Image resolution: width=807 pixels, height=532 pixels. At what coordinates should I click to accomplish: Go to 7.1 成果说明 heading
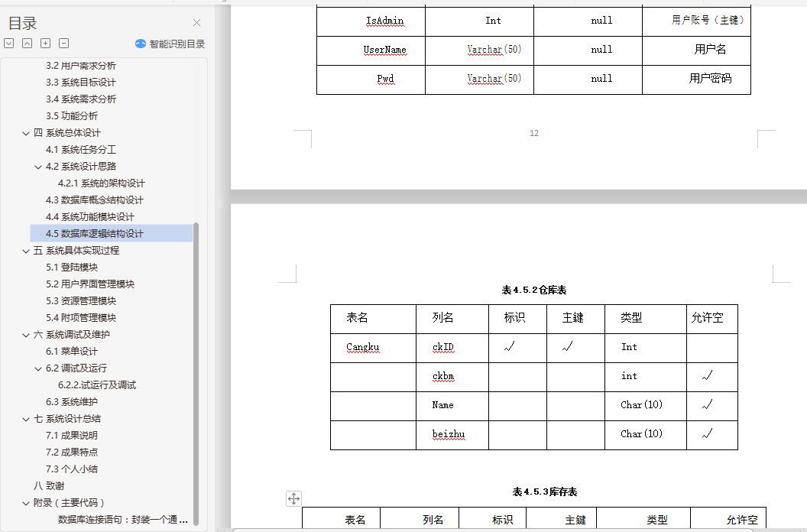[x=72, y=435]
